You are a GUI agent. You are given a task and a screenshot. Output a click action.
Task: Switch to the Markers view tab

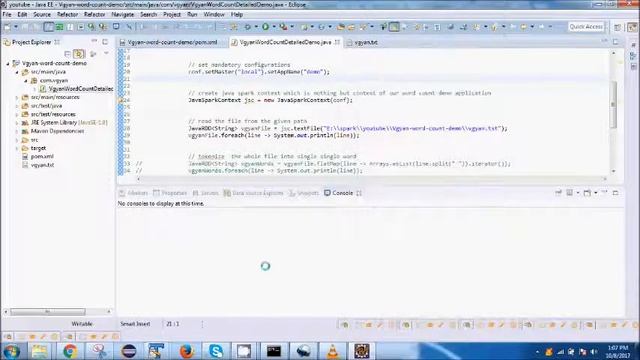pos(133,193)
